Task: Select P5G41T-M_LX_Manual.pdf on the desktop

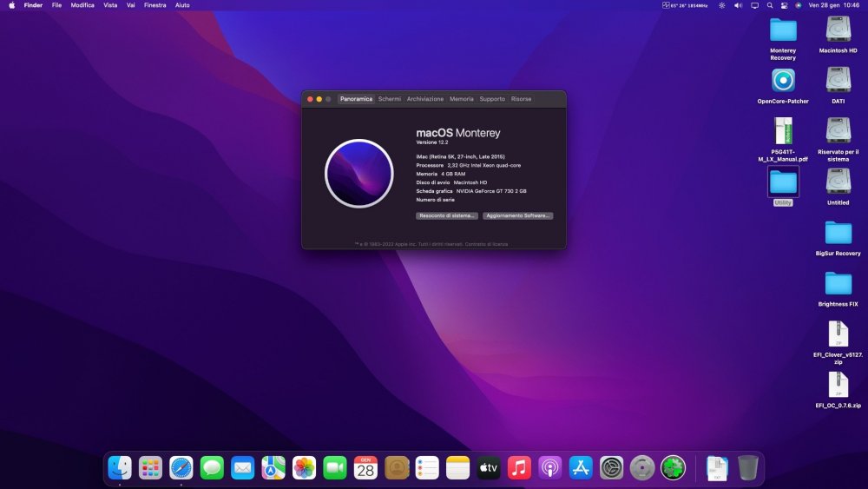Action: (783, 131)
